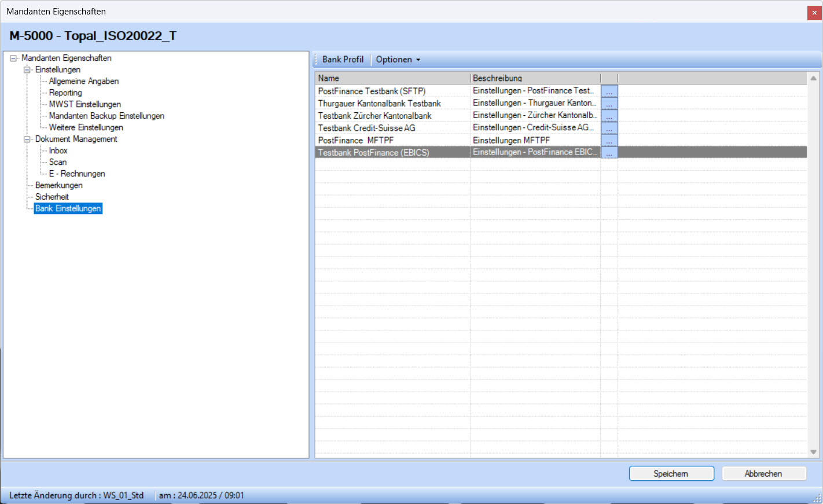Click the scrollbar down arrow in bank list
The width and height of the screenshot is (823, 504).
[x=813, y=452]
